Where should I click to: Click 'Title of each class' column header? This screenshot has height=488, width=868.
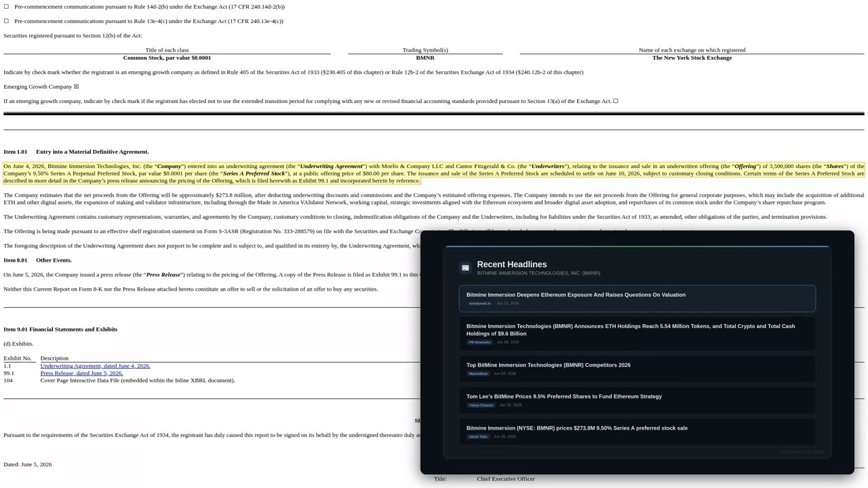click(167, 50)
